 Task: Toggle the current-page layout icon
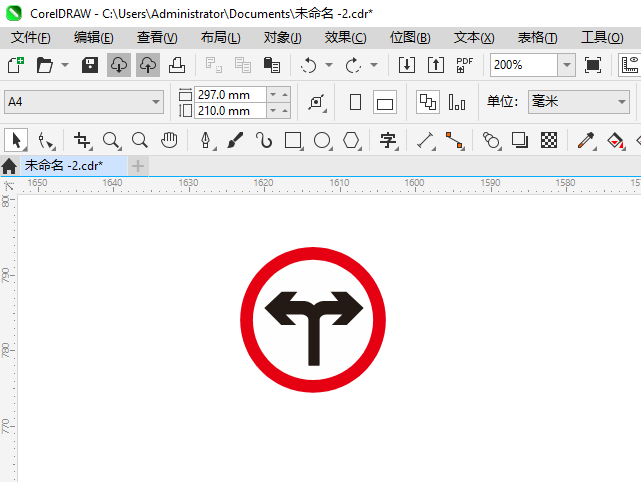[457, 102]
